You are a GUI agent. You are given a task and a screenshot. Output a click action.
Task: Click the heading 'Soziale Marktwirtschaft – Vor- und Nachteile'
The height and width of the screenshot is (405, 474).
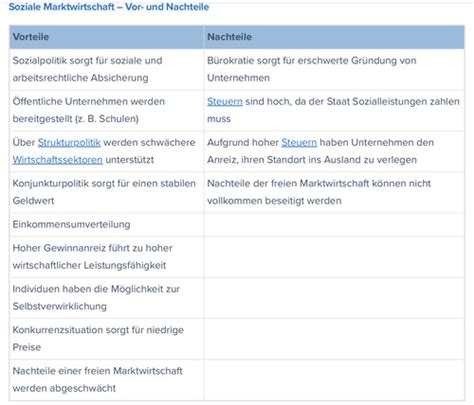pos(109,7)
